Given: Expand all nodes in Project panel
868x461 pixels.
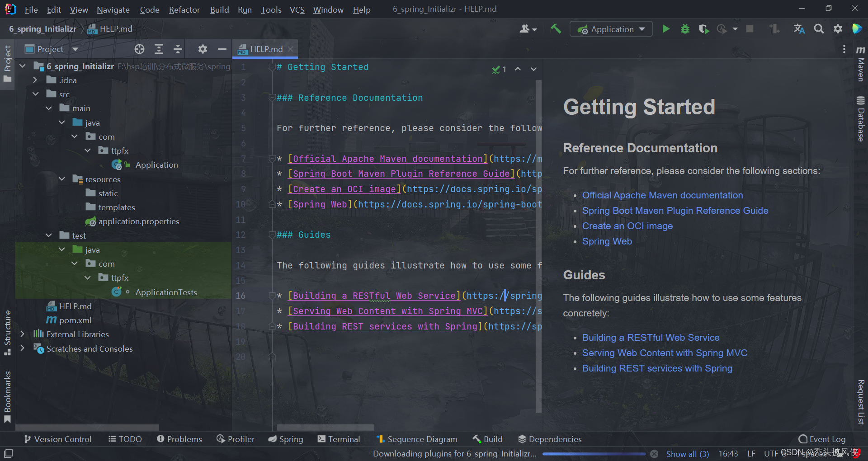Looking at the screenshot, I should [x=159, y=49].
